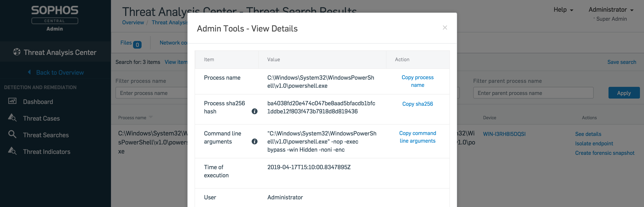The width and height of the screenshot is (644, 207).
Task: Click the Value column header
Action: tap(273, 60)
